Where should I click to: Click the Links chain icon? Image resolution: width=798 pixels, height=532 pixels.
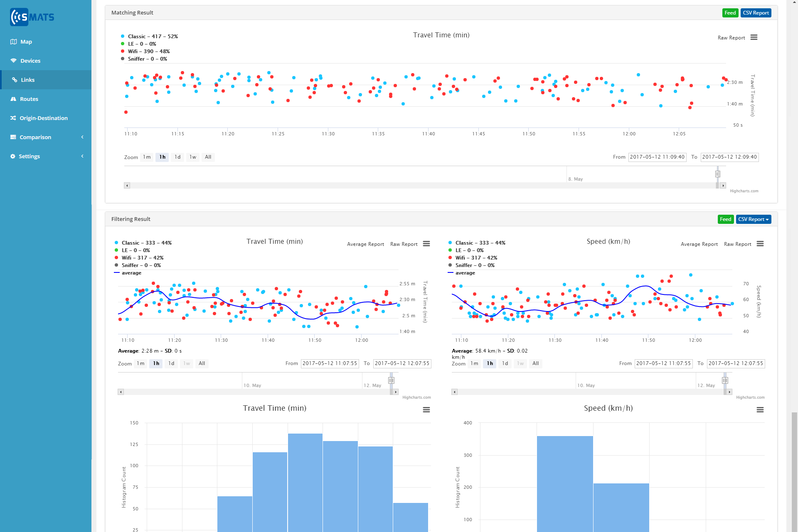tap(15, 80)
